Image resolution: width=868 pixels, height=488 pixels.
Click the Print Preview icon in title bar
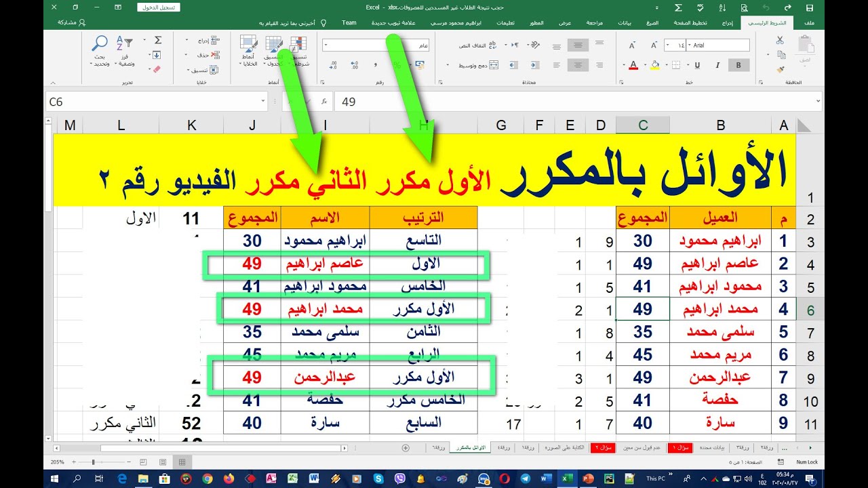(x=744, y=7)
